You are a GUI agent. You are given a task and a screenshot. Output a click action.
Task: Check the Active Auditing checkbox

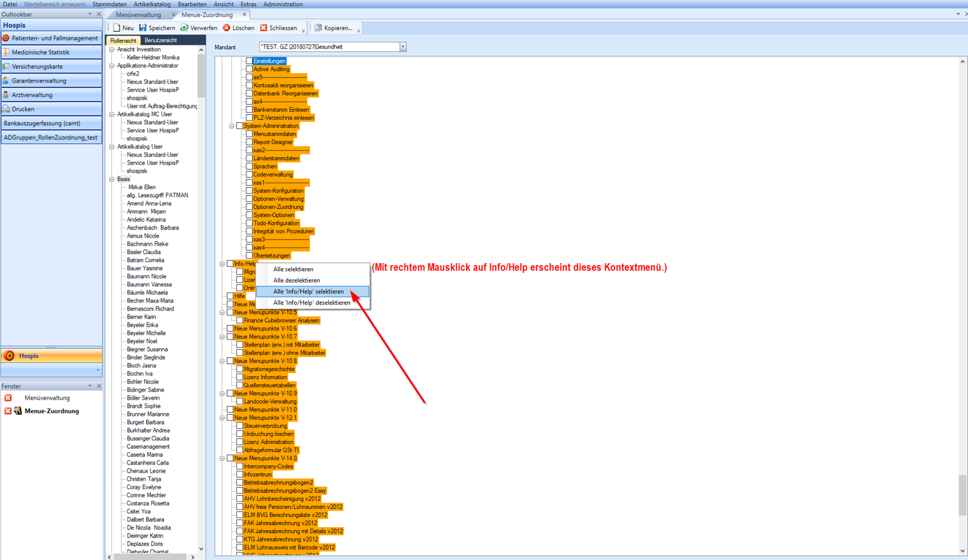click(x=249, y=69)
